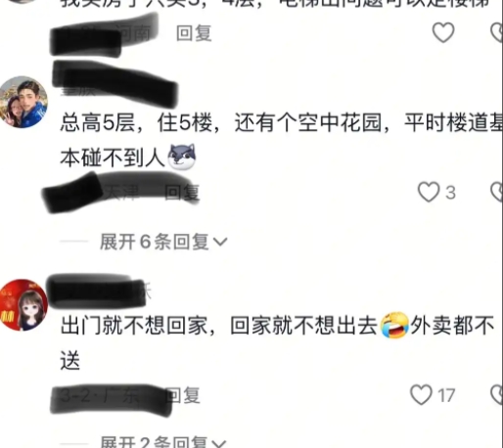Like the comment with 3 likes
Screen dimensions: 503x448
click(x=429, y=192)
